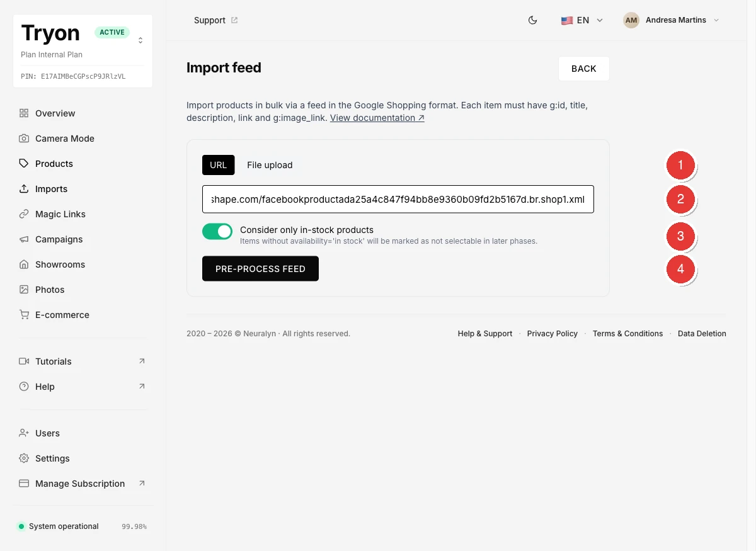Select the URL tab
Image resolution: width=756 pixels, height=551 pixels.
click(x=219, y=165)
